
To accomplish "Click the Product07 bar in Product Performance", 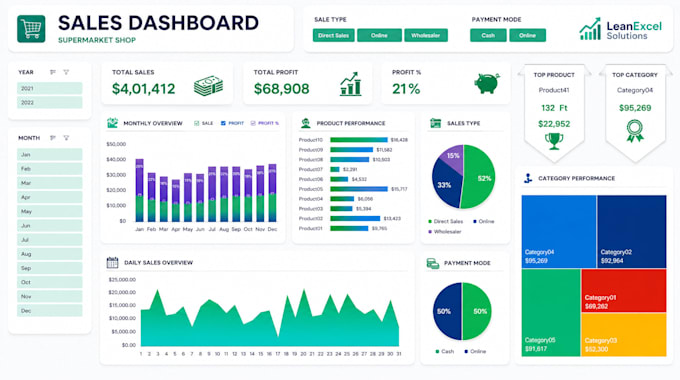I will 335,169.
